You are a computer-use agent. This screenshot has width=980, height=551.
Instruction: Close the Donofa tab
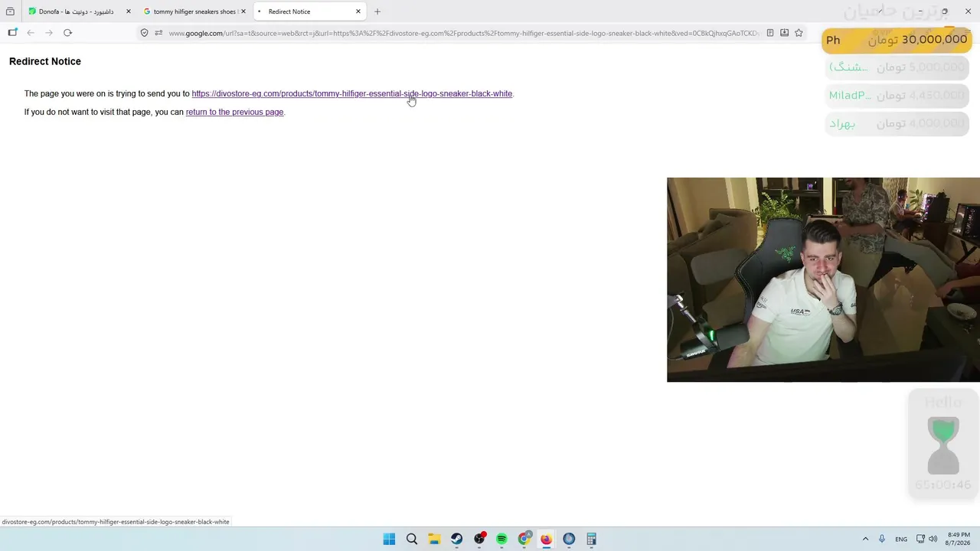(x=128, y=11)
